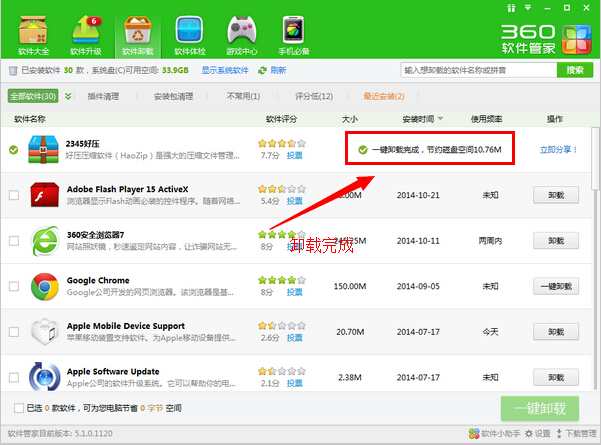The image size is (601, 445).
Task: Click the 立即分享 link for 2345好压
Action: (559, 150)
